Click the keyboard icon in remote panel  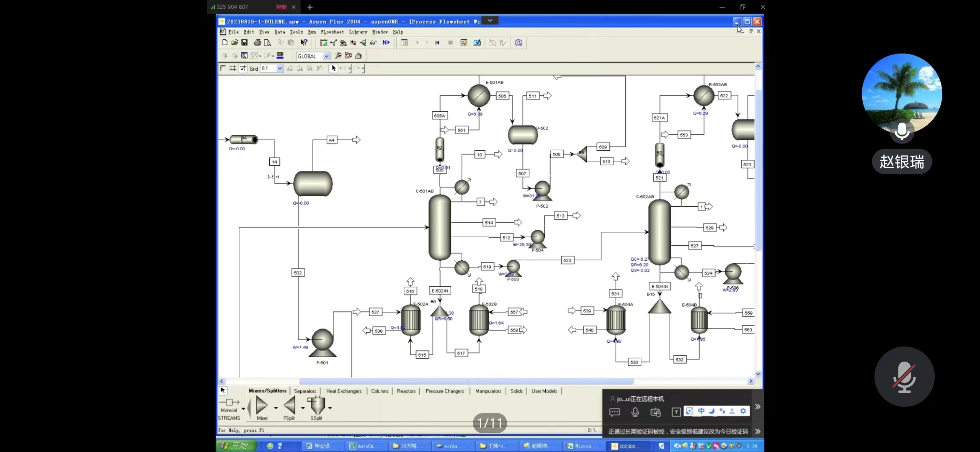(x=655, y=412)
